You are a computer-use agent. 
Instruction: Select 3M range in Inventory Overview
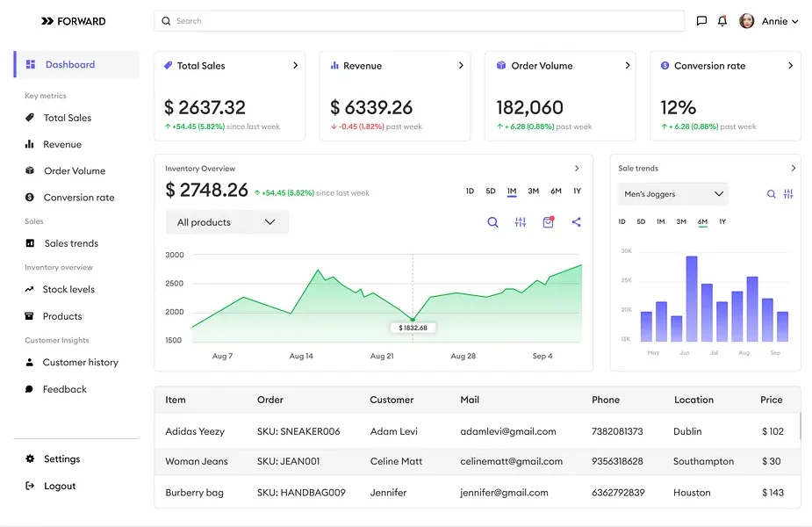534,191
